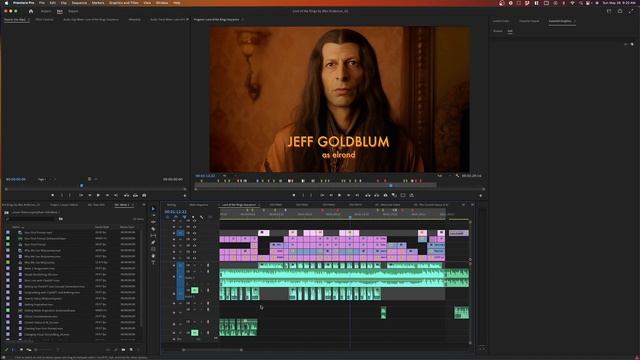Select the Track Select Forward tool

pyautogui.click(x=153, y=216)
